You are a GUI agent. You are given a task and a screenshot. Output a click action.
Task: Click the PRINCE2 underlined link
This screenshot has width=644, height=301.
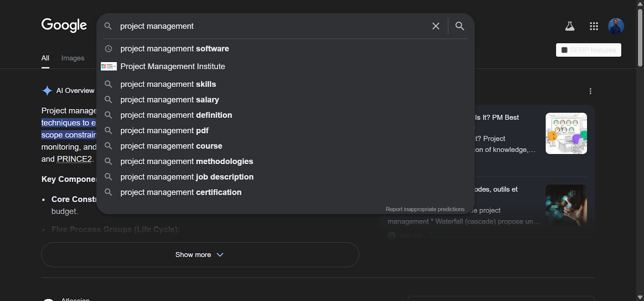coord(74,159)
